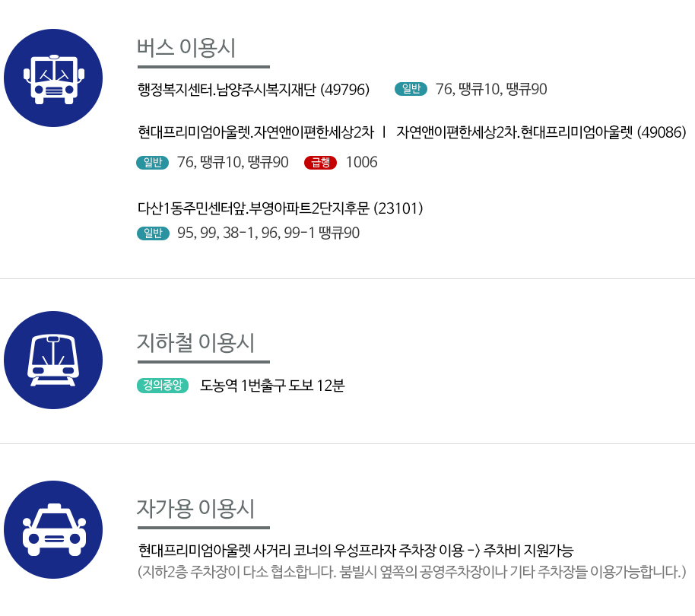The height and width of the screenshot is (616, 695).
Task: Click 도농역 1번출구 도보 12분 text
Action: 272,386
